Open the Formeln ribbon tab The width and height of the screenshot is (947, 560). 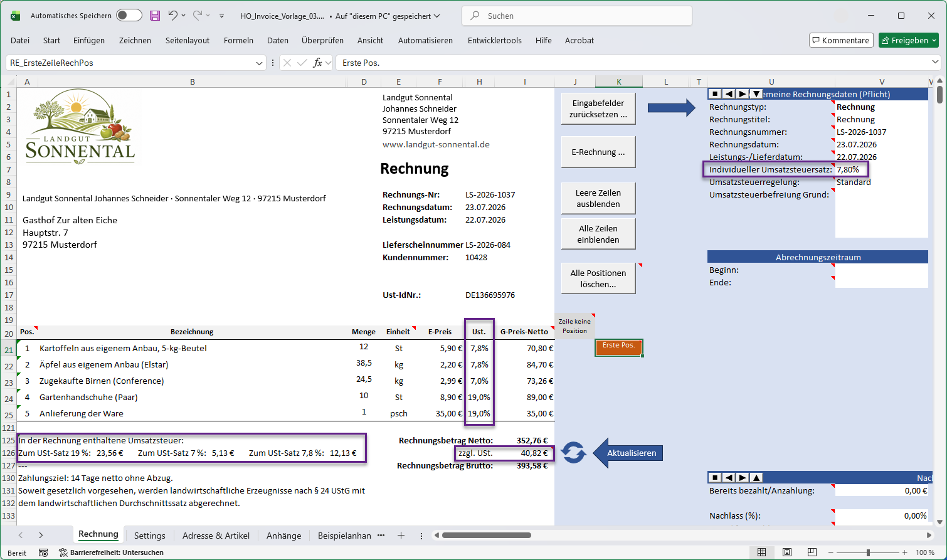(238, 40)
